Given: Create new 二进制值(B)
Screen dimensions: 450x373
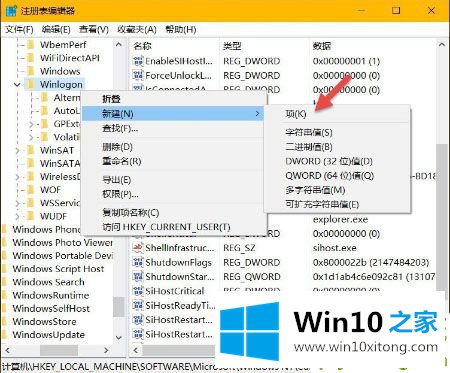Looking at the screenshot, I should point(309,147).
